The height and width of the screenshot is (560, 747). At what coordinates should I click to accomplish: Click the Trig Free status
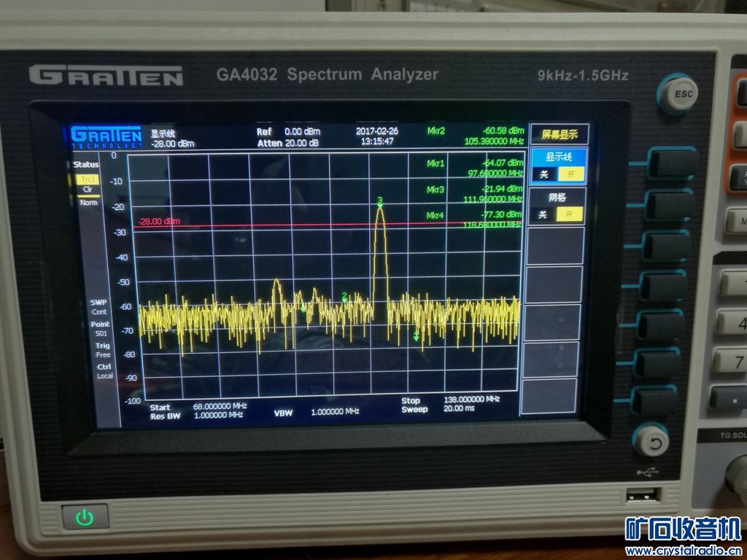(x=103, y=350)
